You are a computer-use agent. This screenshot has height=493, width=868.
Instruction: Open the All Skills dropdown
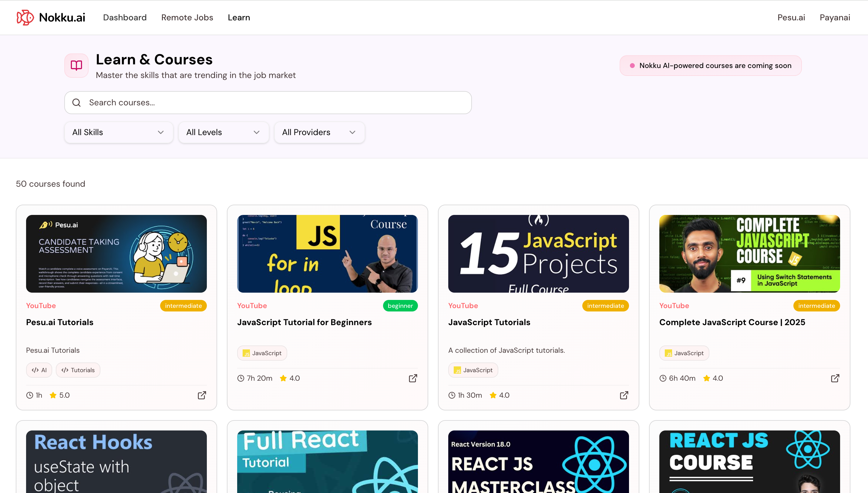pyautogui.click(x=119, y=132)
